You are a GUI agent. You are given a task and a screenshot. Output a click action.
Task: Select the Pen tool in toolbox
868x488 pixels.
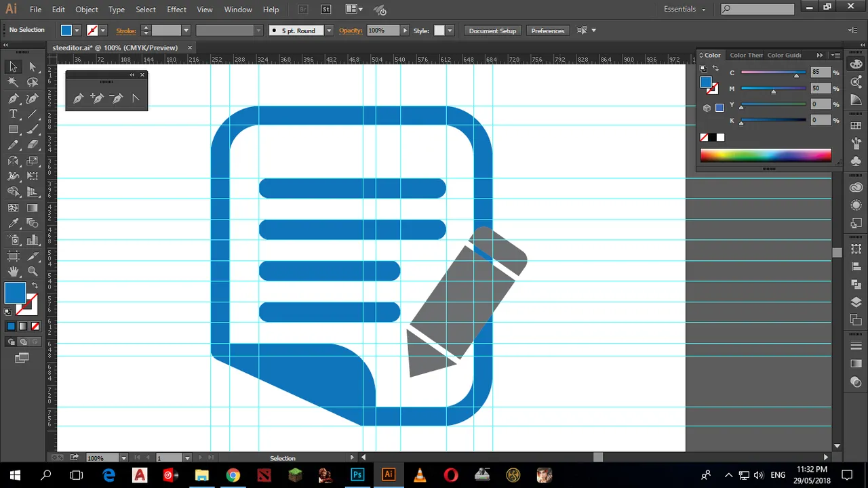[x=13, y=98]
